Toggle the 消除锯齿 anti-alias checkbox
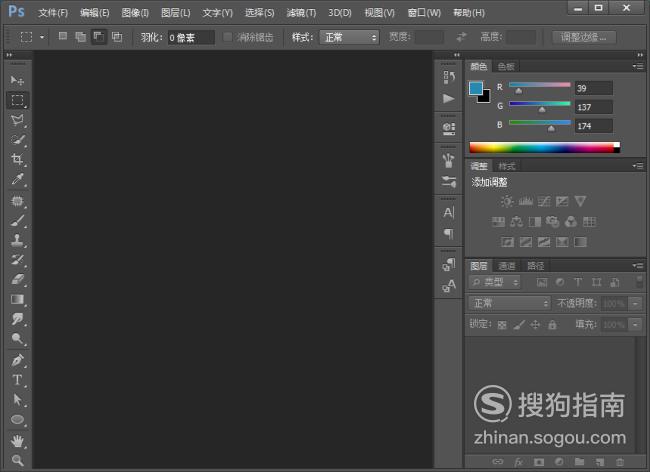The width and height of the screenshot is (650, 472). coord(227,37)
